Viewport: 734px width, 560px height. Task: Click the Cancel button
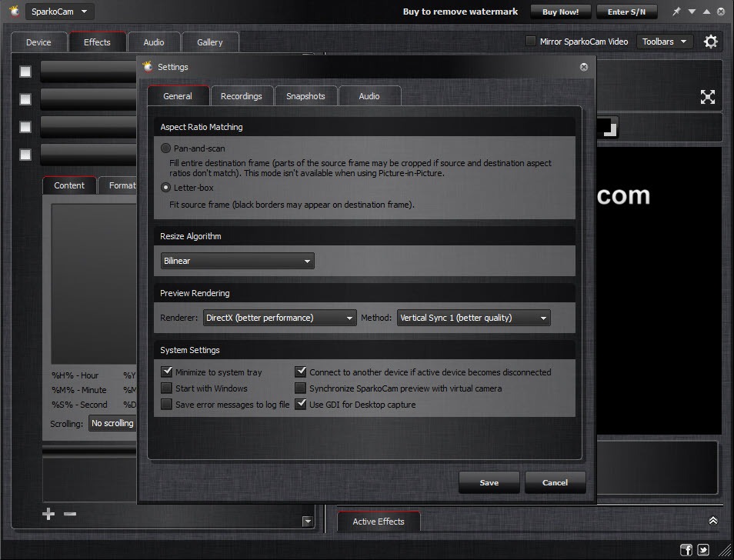pyautogui.click(x=555, y=482)
